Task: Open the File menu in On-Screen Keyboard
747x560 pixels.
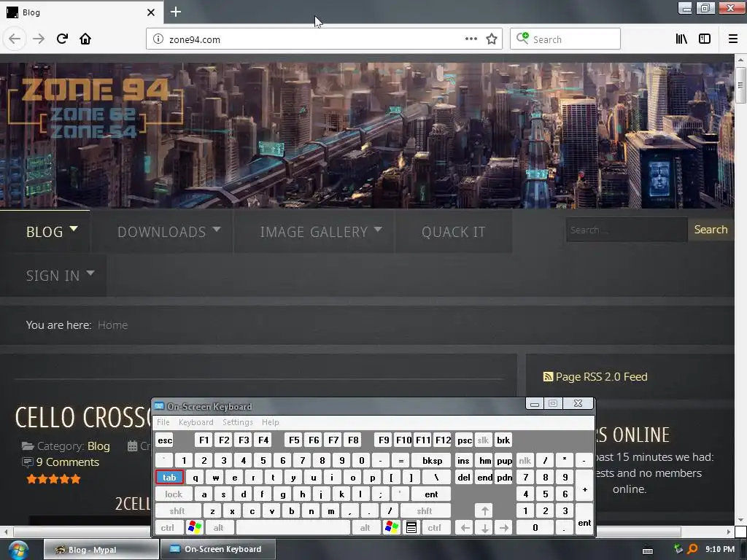Action: (163, 422)
